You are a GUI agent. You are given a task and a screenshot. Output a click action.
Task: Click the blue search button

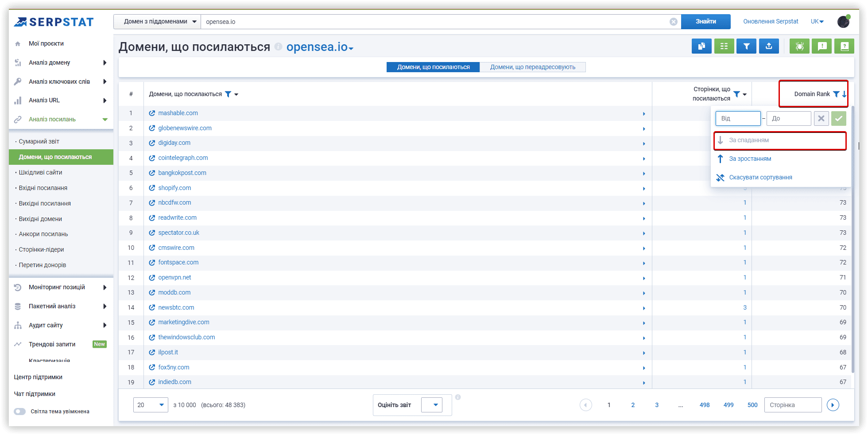[x=705, y=21]
